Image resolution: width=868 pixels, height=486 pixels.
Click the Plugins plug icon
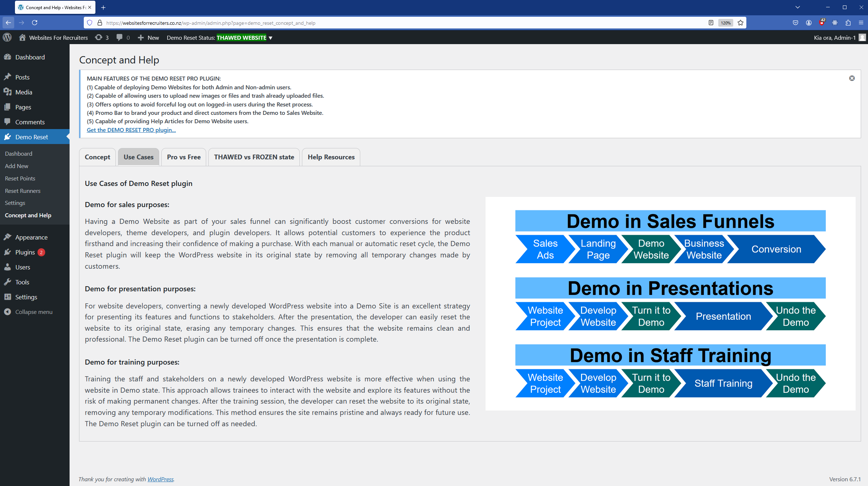[8, 252]
